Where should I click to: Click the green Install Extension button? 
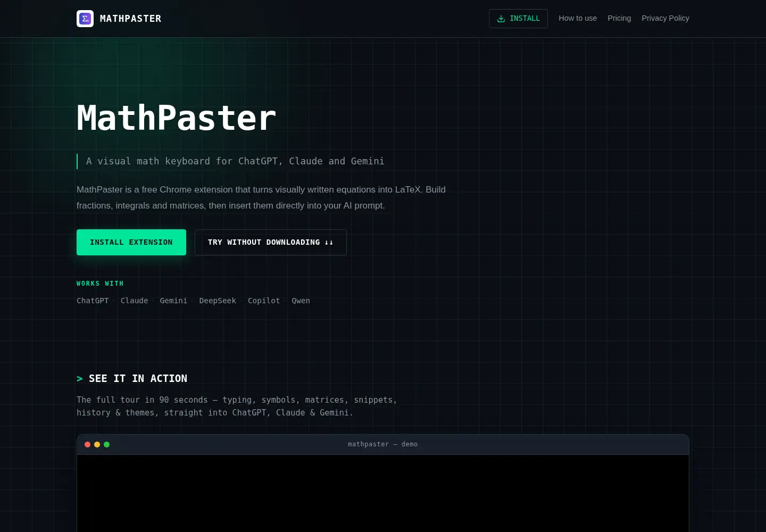pyautogui.click(x=131, y=242)
